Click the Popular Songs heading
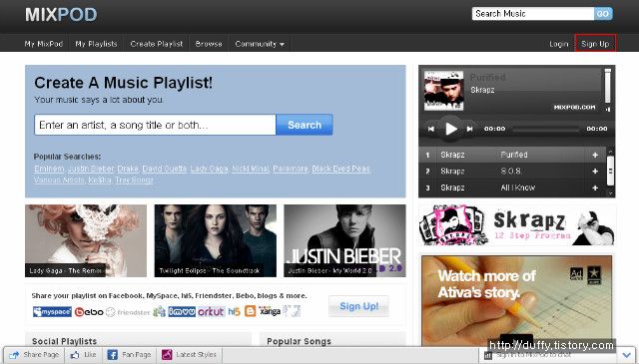Image resolution: width=639 pixels, height=364 pixels. point(299,341)
